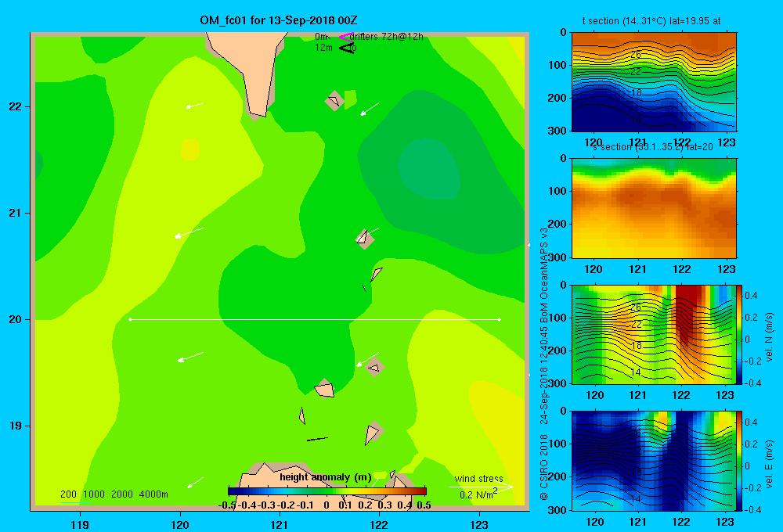
Task: Open the eastward velocity section panel
Action: 654,461
